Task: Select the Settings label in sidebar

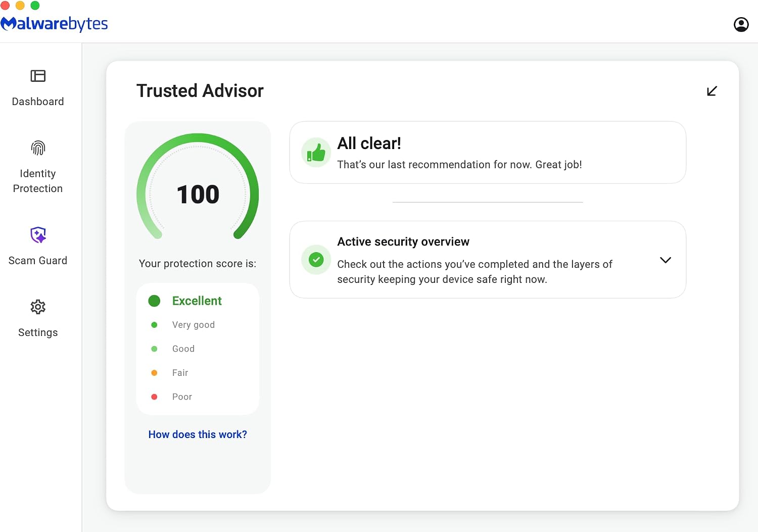Action: (x=38, y=332)
